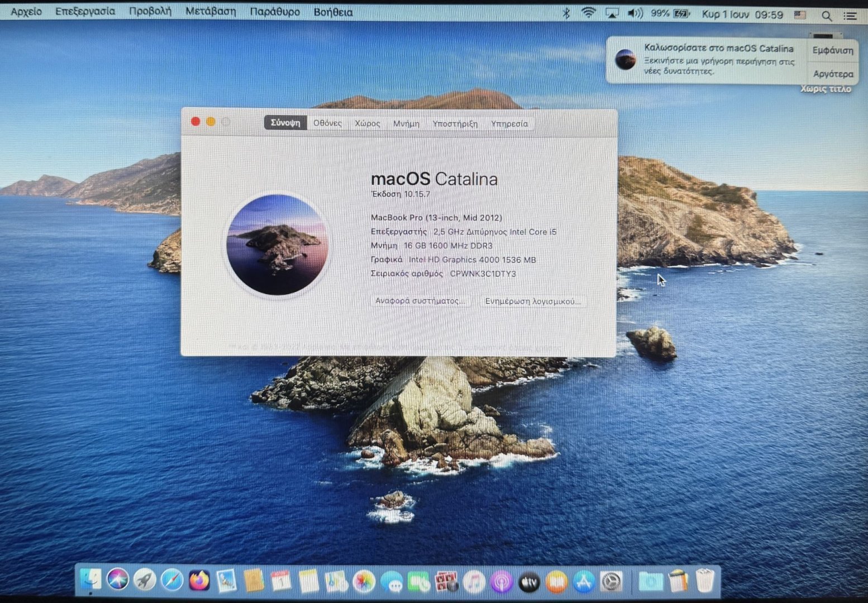Open the input source flag menu
The height and width of the screenshot is (603, 868).
click(800, 15)
